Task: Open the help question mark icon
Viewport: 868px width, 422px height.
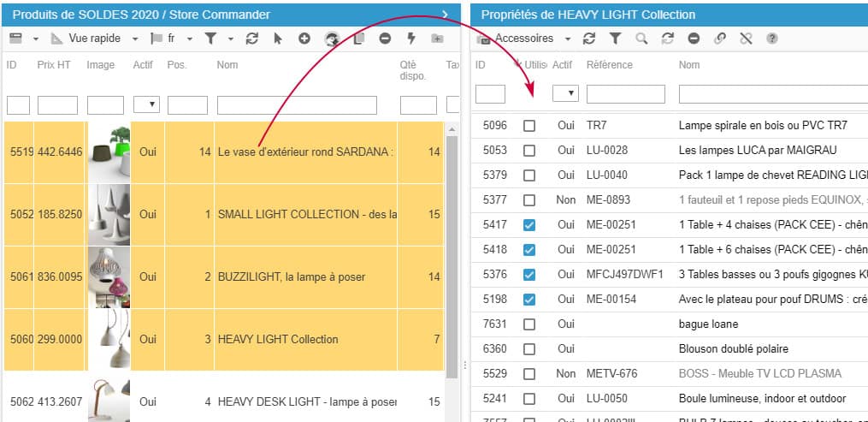Action: pos(772,39)
